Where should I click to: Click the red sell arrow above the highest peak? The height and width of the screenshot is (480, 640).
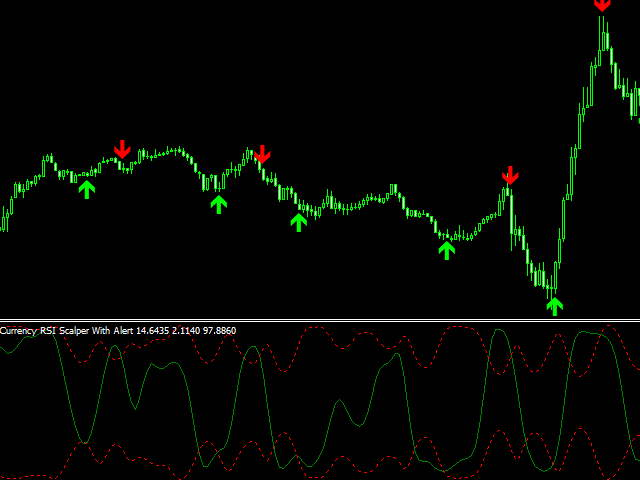click(x=602, y=5)
